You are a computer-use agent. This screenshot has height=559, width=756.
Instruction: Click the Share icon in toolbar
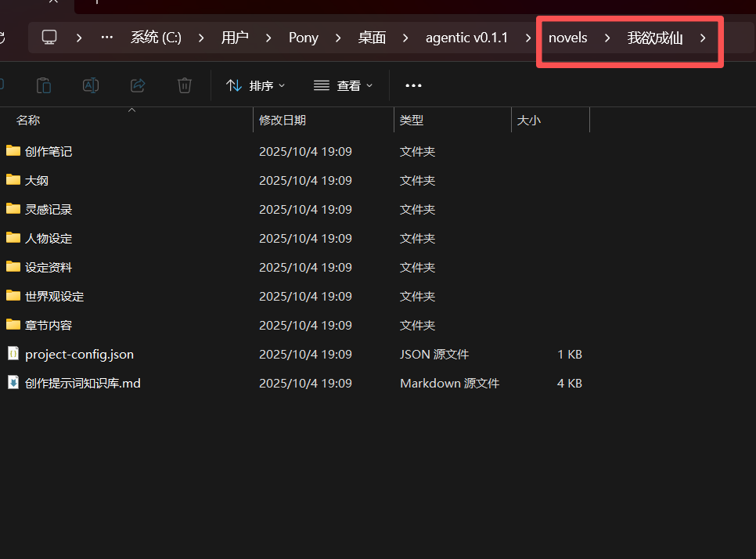[x=138, y=85]
